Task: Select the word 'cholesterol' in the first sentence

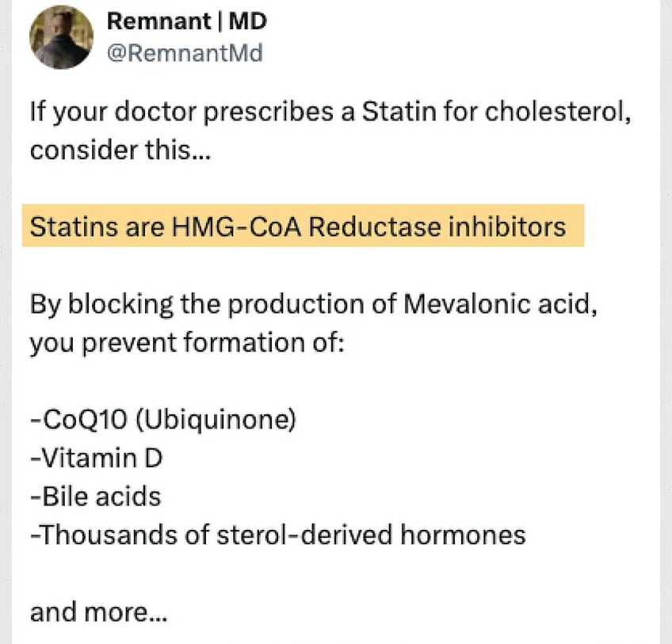Action: tap(558, 112)
